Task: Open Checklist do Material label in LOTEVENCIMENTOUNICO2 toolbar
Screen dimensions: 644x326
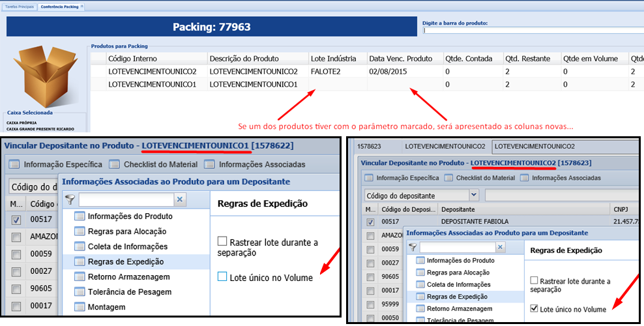Action: coord(485,178)
